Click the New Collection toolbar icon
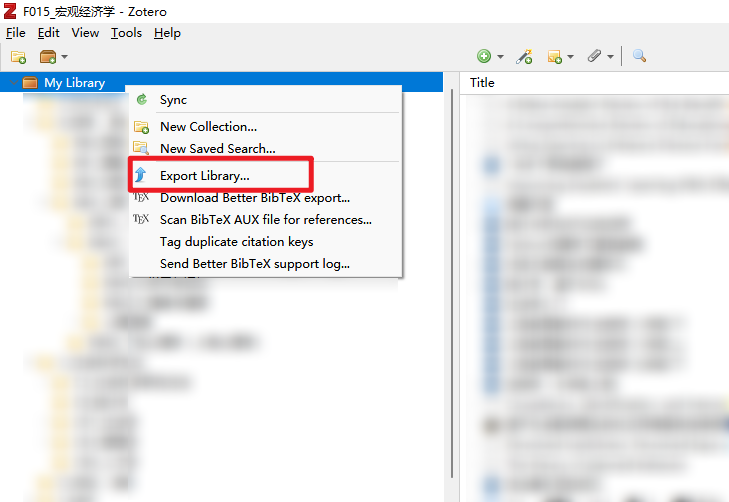This screenshot has height=502, width=729. click(19, 57)
